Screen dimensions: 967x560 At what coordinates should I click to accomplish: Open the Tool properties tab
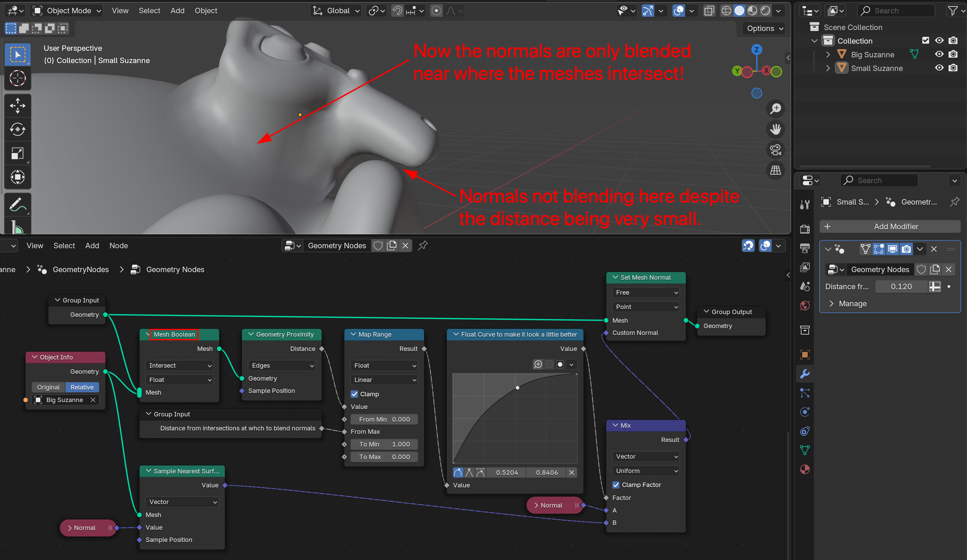[805, 204]
